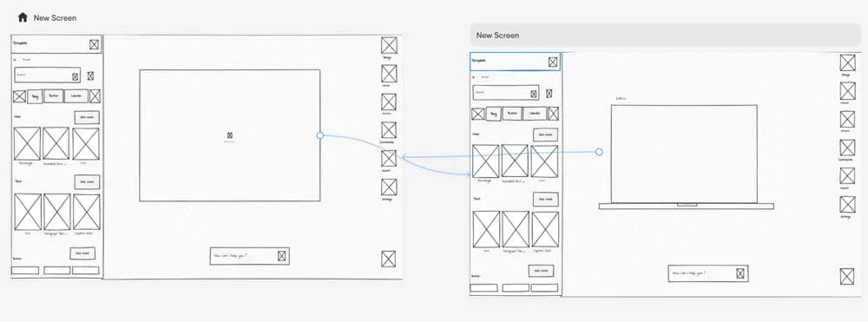The height and width of the screenshot is (322, 868).
Task: Click See more beside Text in right wireframe
Action: 545,199
